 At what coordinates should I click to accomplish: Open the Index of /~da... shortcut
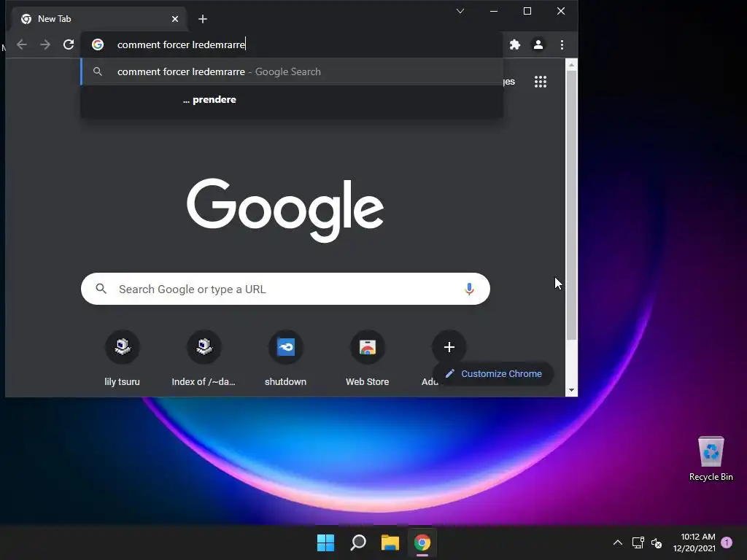[x=204, y=359]
